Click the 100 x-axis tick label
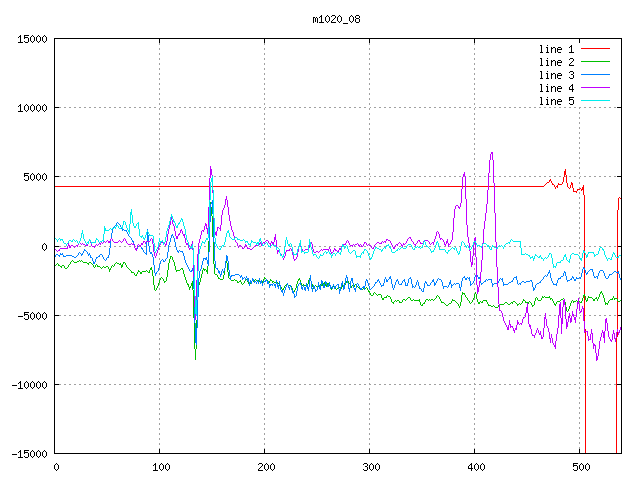The height and width of the screenshot is (480, 640). 160,467
